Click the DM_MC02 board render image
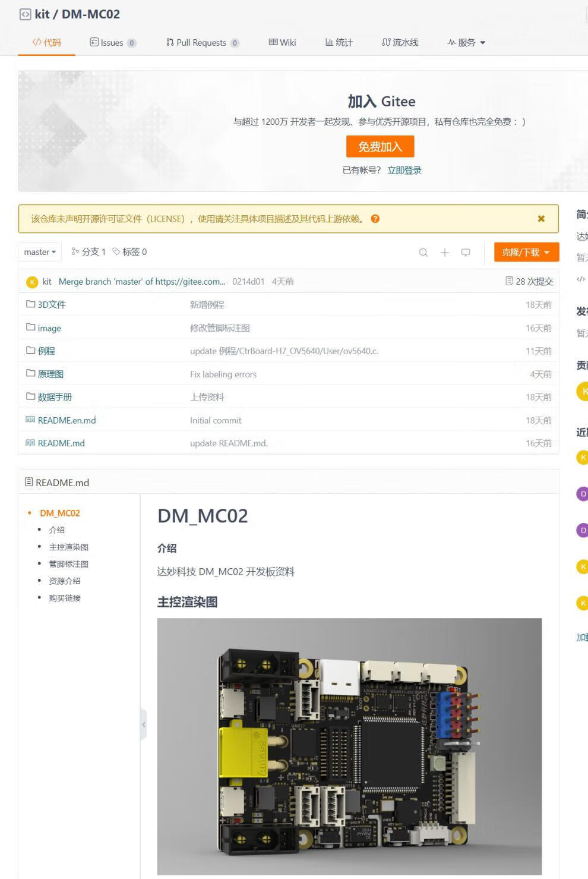The width and height of the screenshot is (588, 879). tap(349, 746)
